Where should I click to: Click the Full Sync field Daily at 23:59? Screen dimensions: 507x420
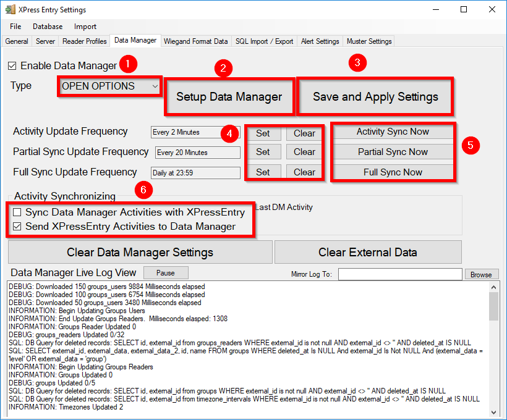coord(195,173)
